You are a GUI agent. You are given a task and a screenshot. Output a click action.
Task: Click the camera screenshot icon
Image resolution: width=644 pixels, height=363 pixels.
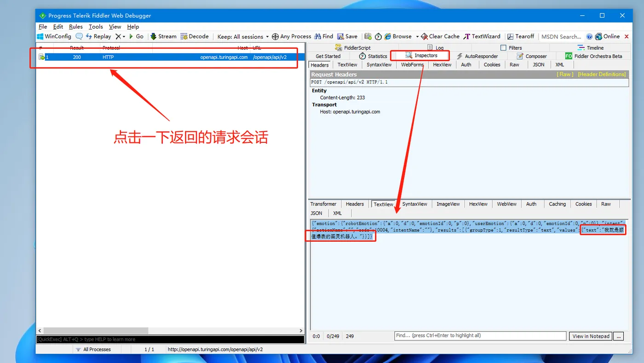368,36
